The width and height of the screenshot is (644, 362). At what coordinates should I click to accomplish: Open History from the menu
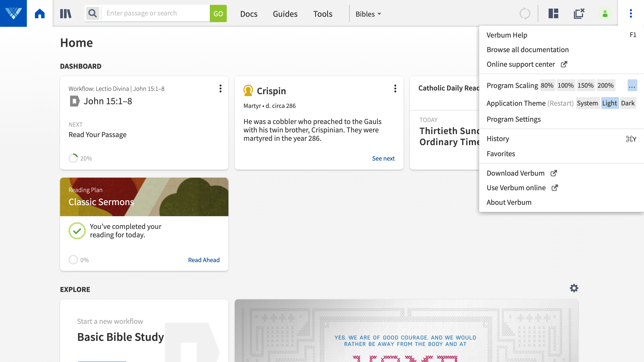561,139
